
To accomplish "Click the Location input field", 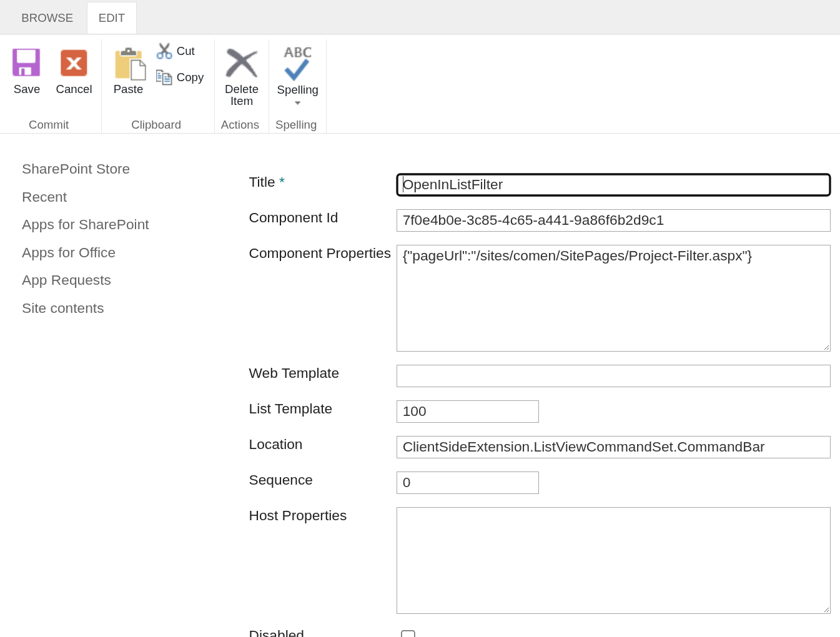I will [x=613, y=447].
